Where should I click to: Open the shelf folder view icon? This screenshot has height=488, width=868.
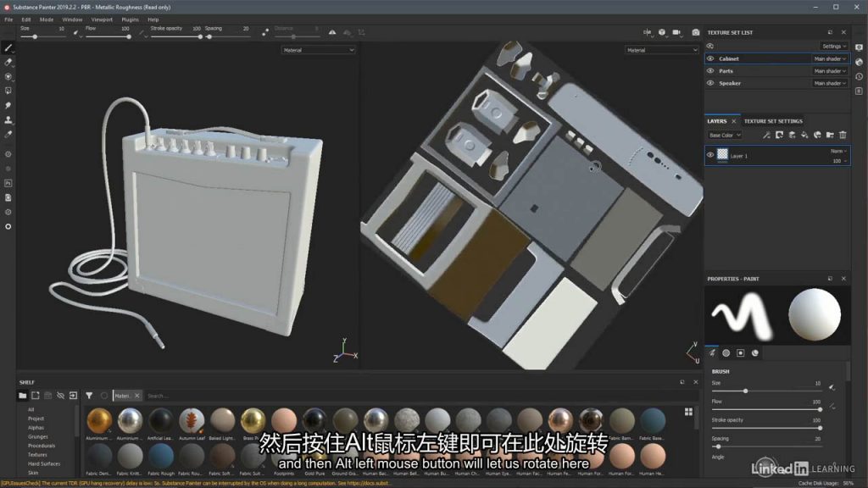(x=23, y=396)
